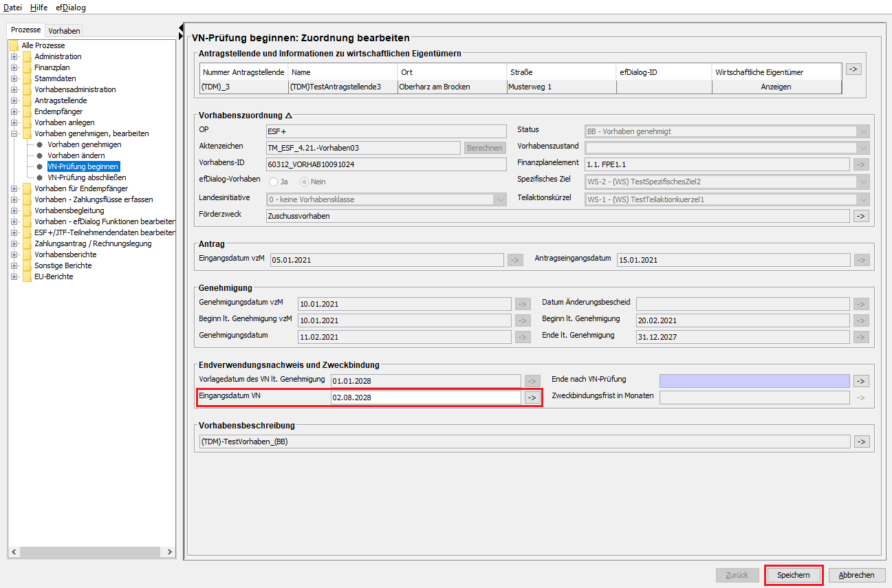Open the Datei menu

point(13,8)
